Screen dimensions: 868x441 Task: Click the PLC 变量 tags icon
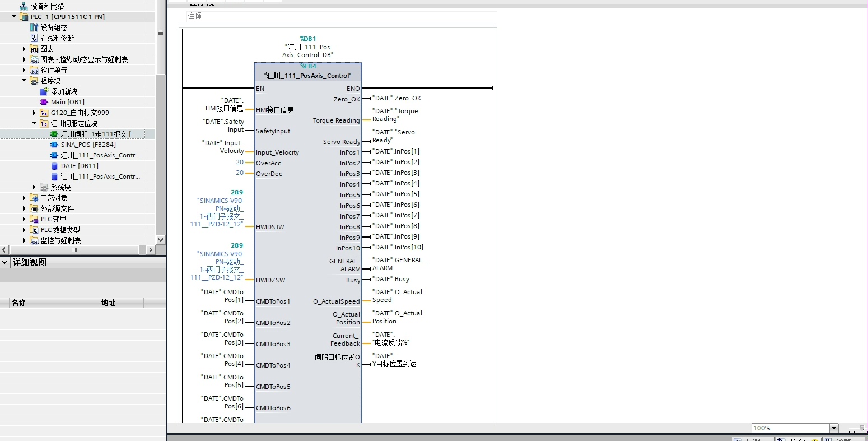pyautogui.click(x=34, y=219)
